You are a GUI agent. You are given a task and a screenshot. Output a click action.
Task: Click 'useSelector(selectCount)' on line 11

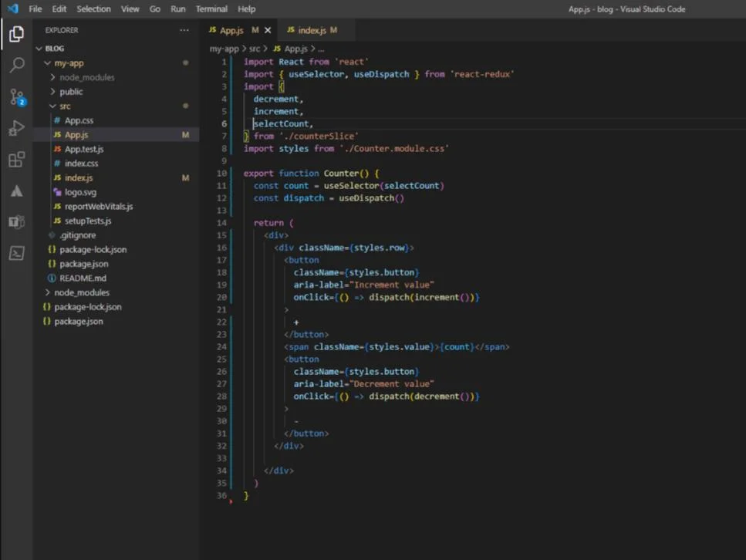pos(383,186)
